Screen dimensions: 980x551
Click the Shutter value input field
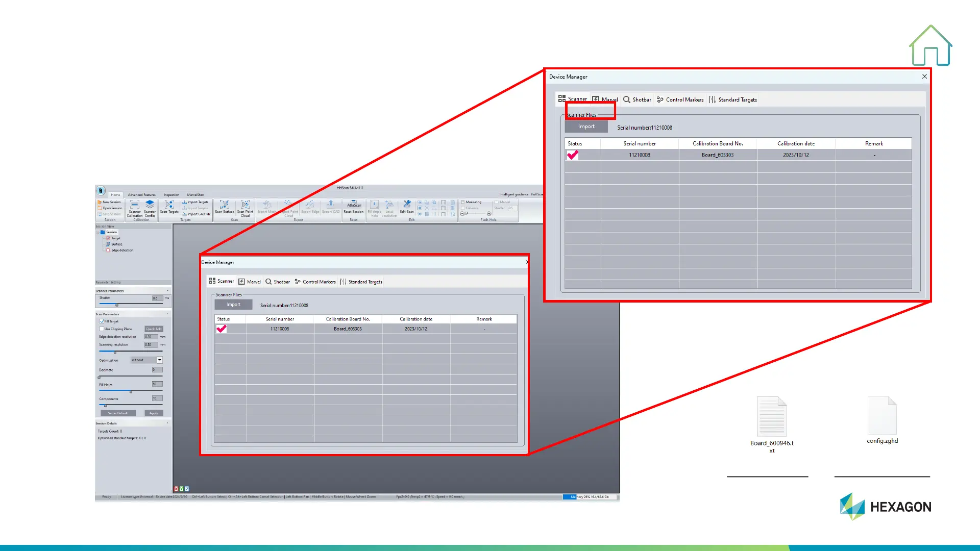[x=157, y=298]
